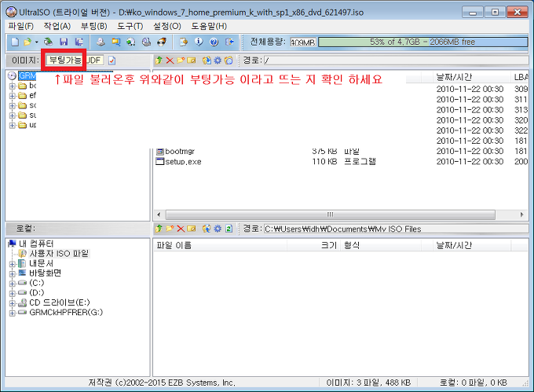Screen dimensions: 534x392
Task: Click the scroll-right arrow of image list scrollbar
Action: click(x=521, y=214)
